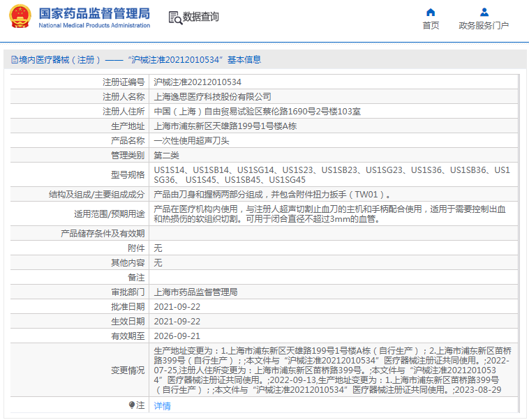
Task: Open the 数据查询 search icon
Action: 175,17
